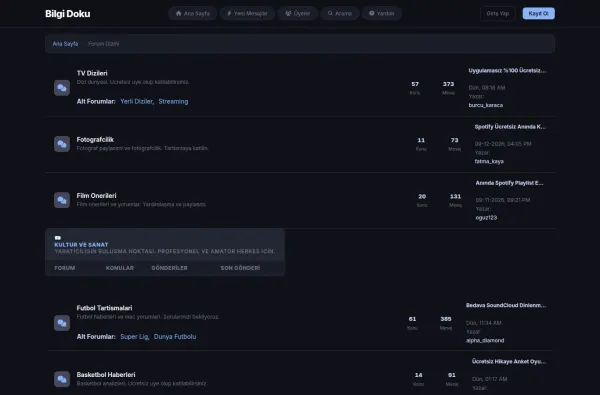This screenshot has width=600, height=395.
Task: Open the TV Dizileri forum
Action: pos(92,73)
